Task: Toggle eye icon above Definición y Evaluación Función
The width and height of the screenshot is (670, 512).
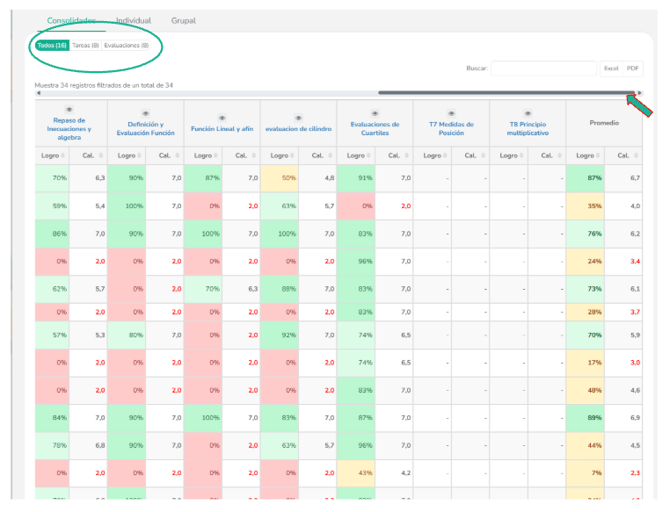Action: point(145,113)
